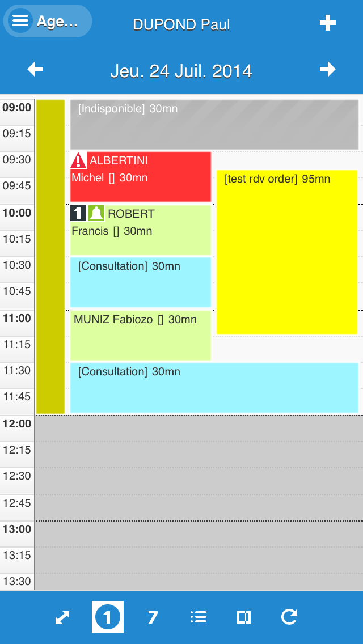Select the Indisponible 30mn block
Viewport: 363px width, 644px height.
(214, 125)
